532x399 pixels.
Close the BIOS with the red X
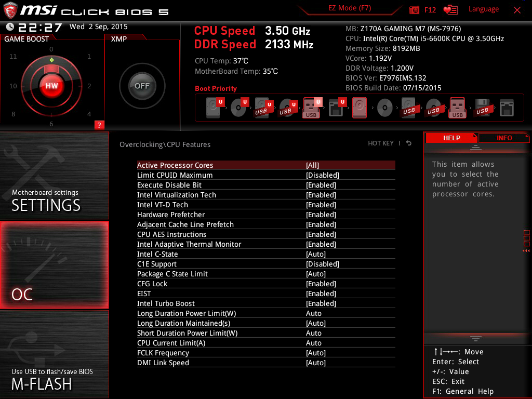point(517,10)
